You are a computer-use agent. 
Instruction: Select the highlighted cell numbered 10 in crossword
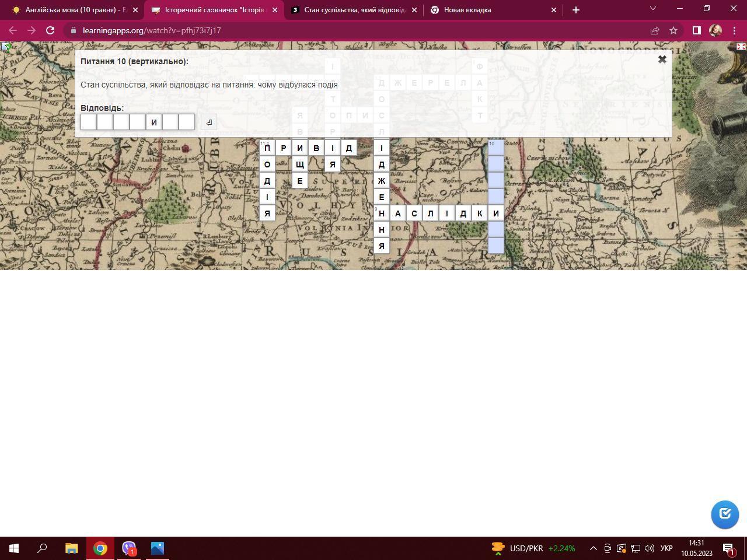click(495, 148)
